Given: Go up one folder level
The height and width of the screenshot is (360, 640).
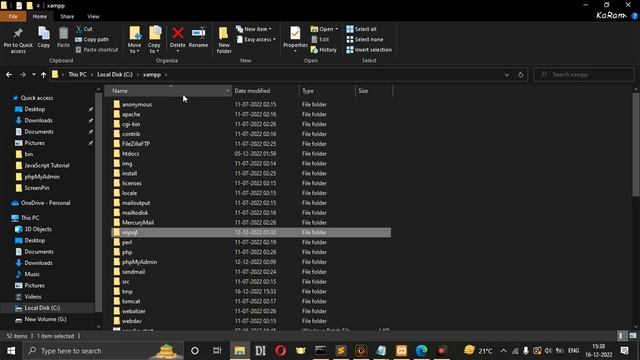Looking at the screenshot, I should tap(43, 75).
